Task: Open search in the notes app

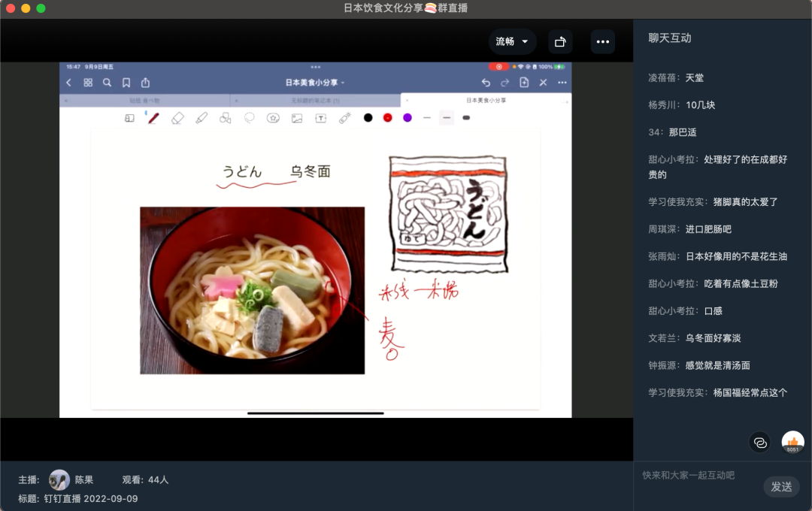Action: click(x=107, y=83)
